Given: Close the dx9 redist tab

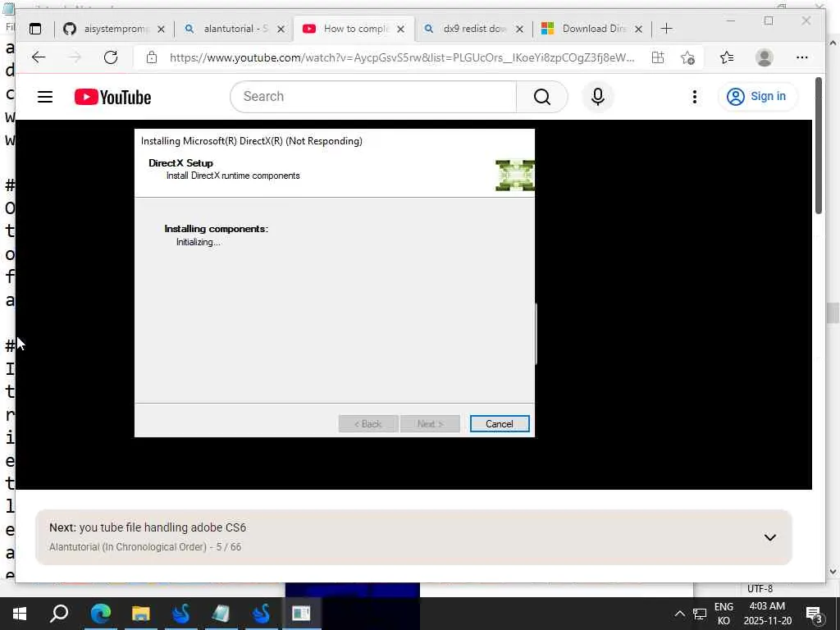Looking at the screenshot, I should coord(519,30).
